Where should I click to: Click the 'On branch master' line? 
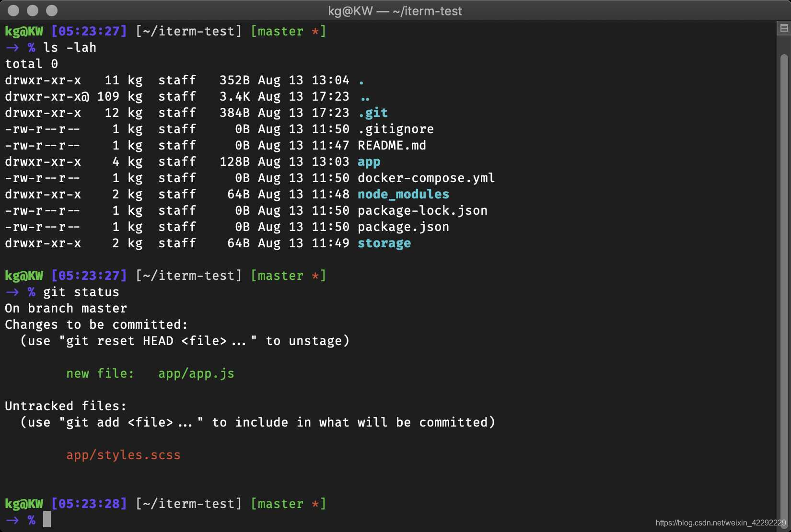pos(66,308)
